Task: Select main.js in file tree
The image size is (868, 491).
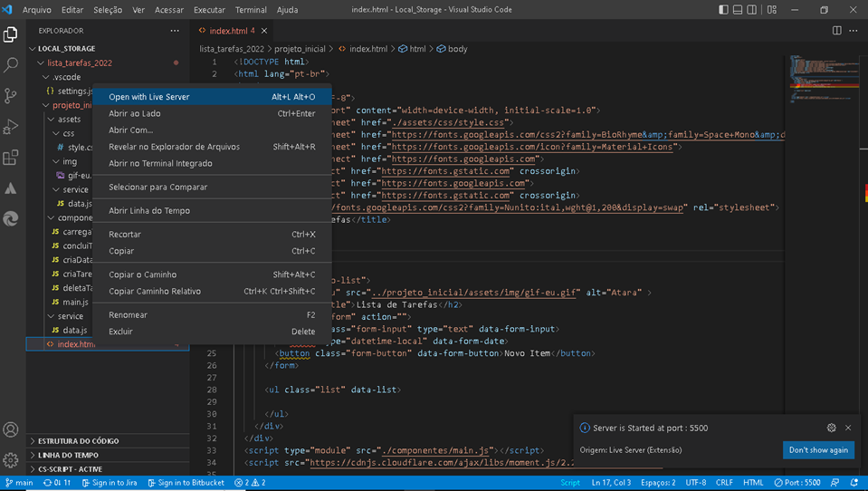Action: (75, 302)
